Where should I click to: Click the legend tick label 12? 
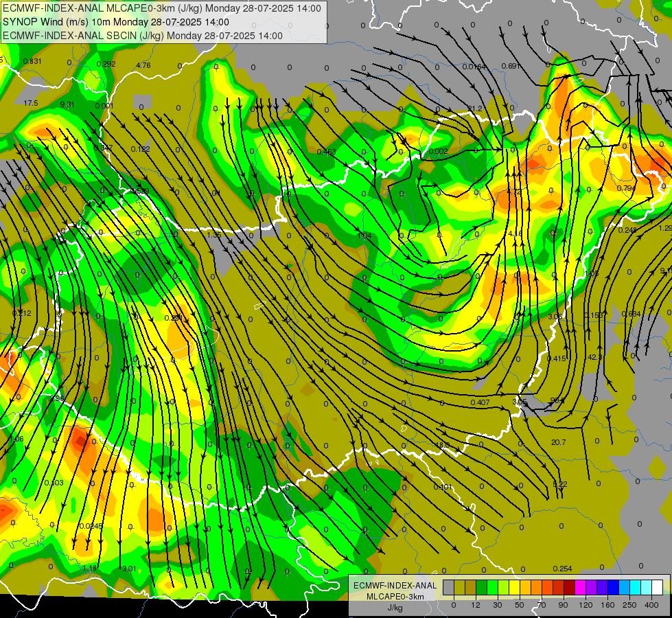pos(476,605)
